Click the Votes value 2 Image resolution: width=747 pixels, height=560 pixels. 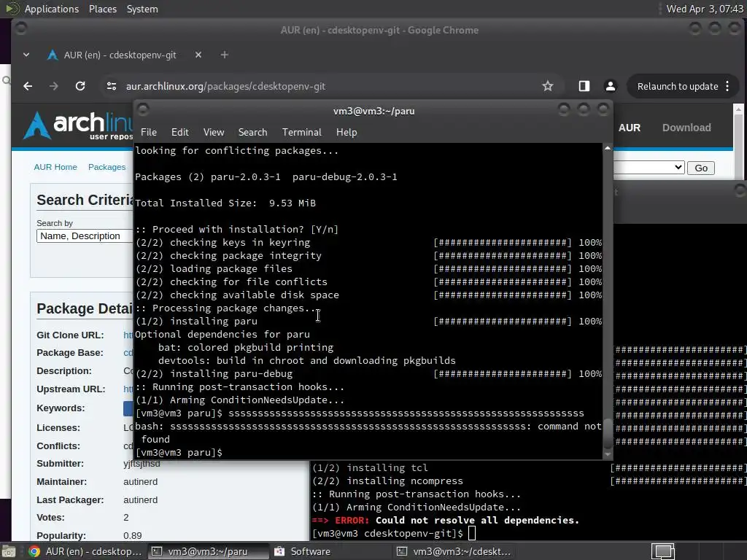[x=125, y=518]
